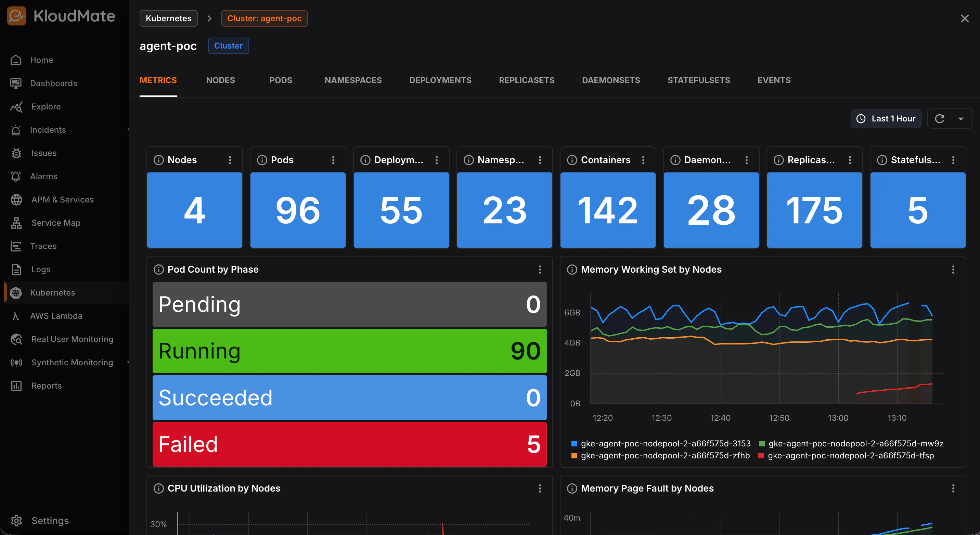Open Memory Page Fault panel options menu
Screen dimensions: 980x535
953,488
